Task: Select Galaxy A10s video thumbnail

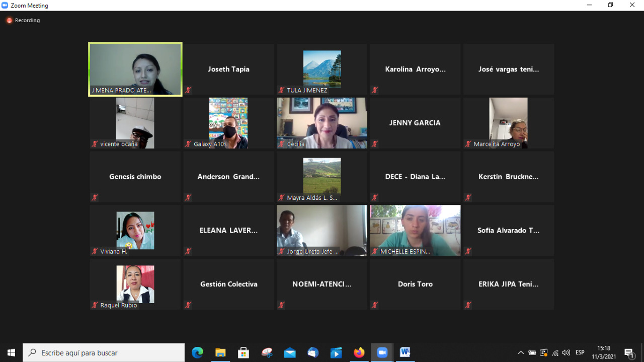Action: click(228, 123)
